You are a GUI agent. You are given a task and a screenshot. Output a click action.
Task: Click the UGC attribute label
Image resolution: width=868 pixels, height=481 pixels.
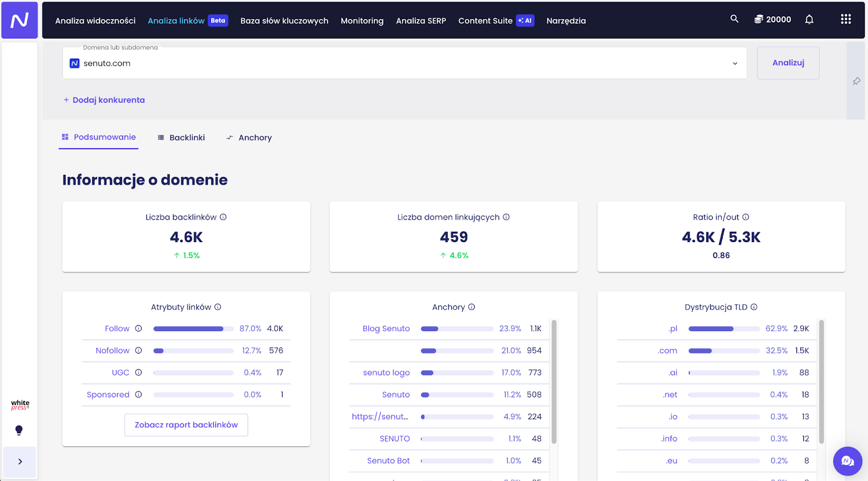120,372
